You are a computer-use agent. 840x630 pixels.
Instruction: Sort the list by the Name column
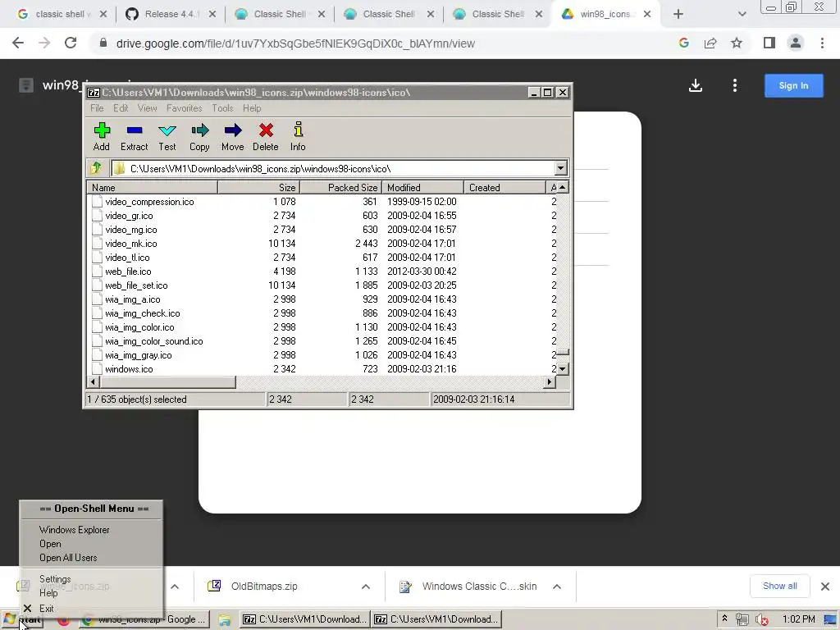point(152,188)
